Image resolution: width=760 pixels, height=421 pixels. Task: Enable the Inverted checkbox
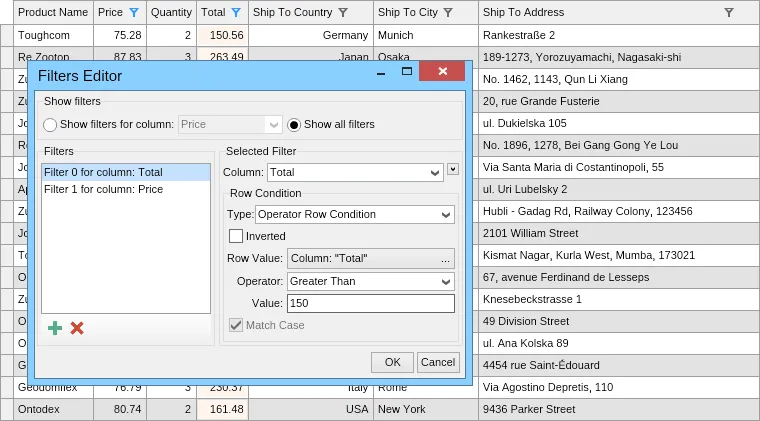[236, 236]
